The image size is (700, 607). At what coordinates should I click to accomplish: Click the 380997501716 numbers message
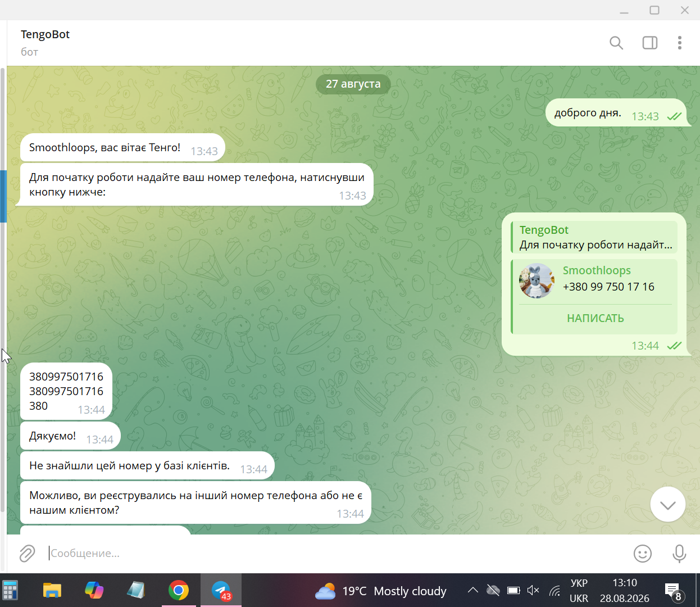[66, 391]
